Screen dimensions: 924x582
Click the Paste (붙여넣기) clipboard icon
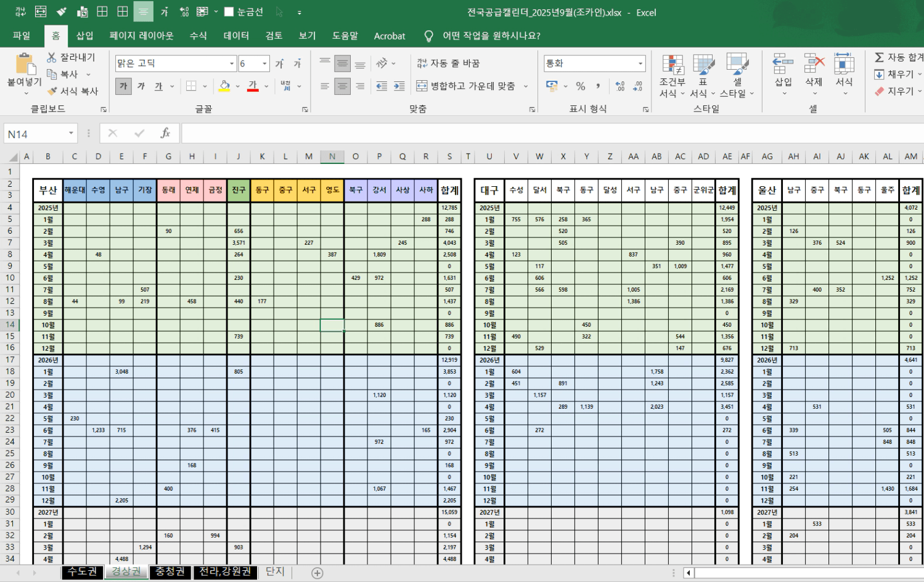click(24, 65)
